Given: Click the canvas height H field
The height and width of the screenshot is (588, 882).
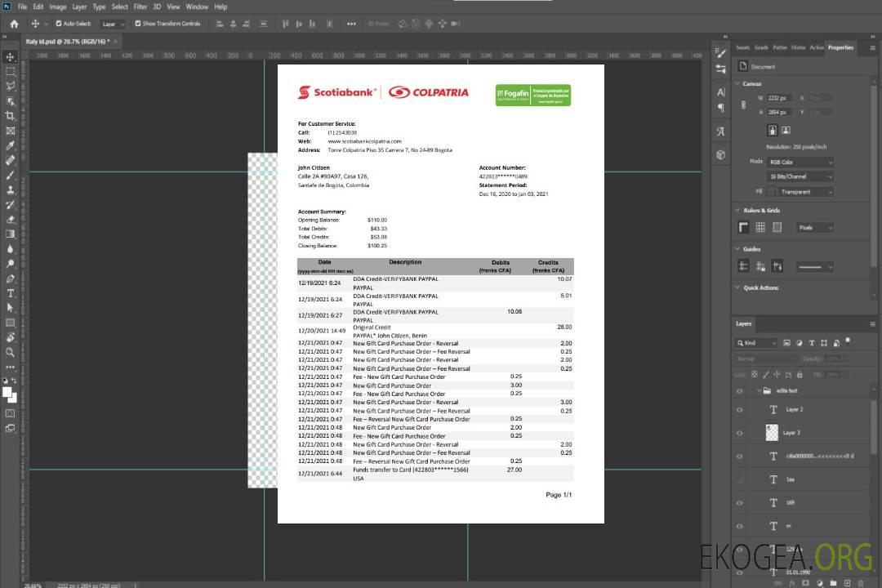Looking at the screenshot, I should (778, 112).
